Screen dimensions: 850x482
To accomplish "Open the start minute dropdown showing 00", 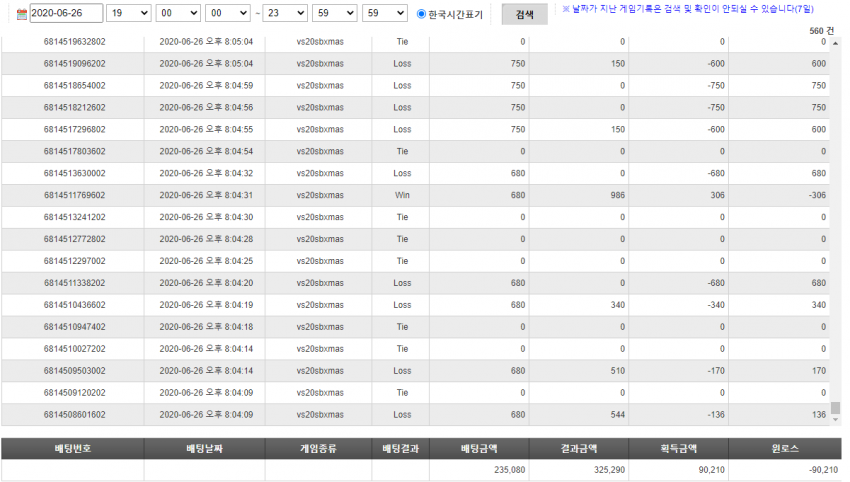I will tap(178, 13).
